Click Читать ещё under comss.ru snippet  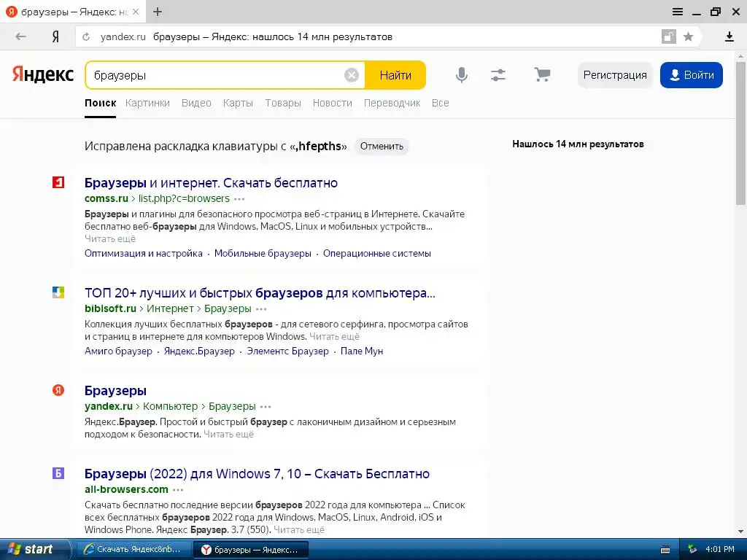(110, 238)
